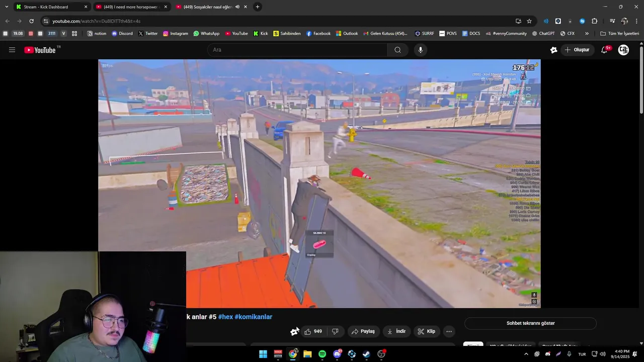644x362 pixels.
Task: Open the WhatsApp bookmark
Action: click(x=206, y=34)
